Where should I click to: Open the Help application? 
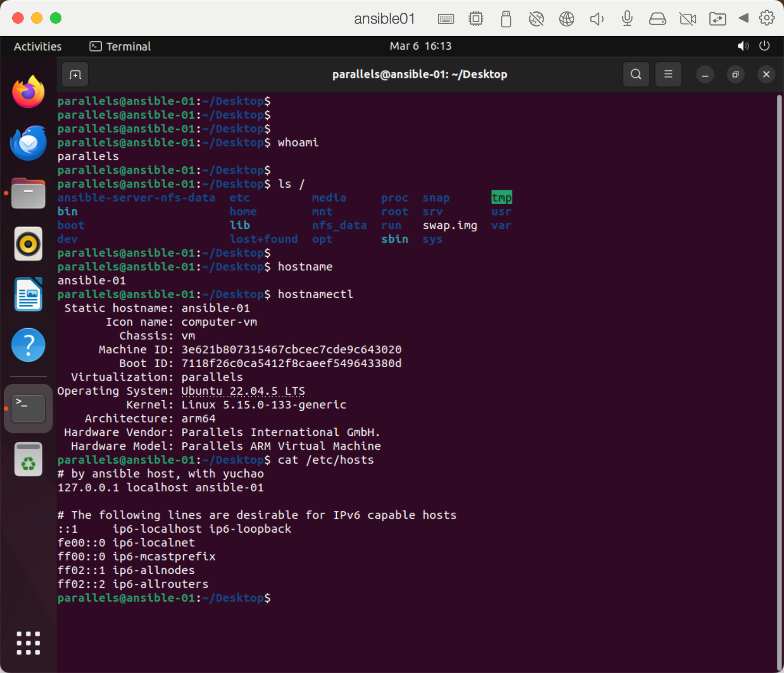pyautogui.click(x=28, y=345)
